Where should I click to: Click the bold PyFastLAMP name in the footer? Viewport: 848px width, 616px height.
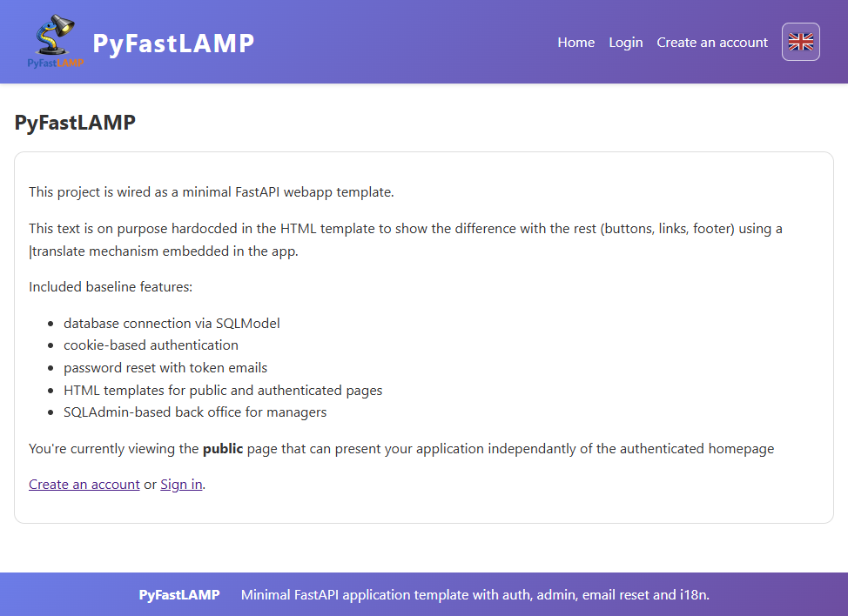pos(178,595)
